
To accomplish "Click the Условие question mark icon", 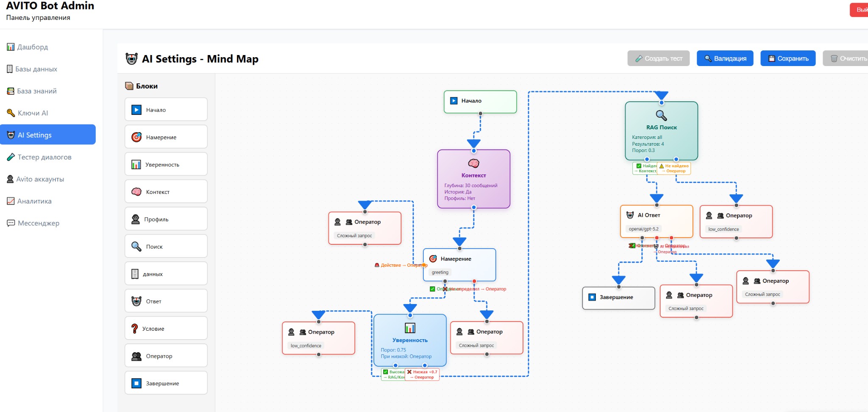I will tap(135, 329).
